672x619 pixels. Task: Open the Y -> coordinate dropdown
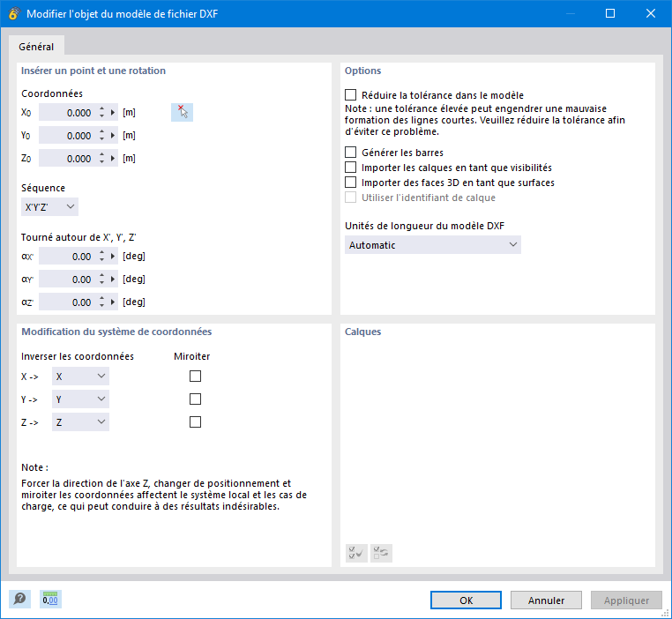(x=80, y=399)
